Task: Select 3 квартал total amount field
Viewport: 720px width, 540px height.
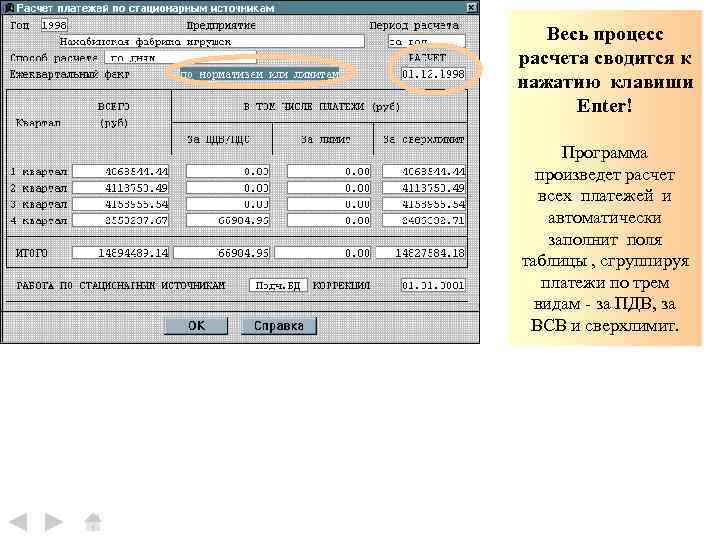Action: (121, 204)
